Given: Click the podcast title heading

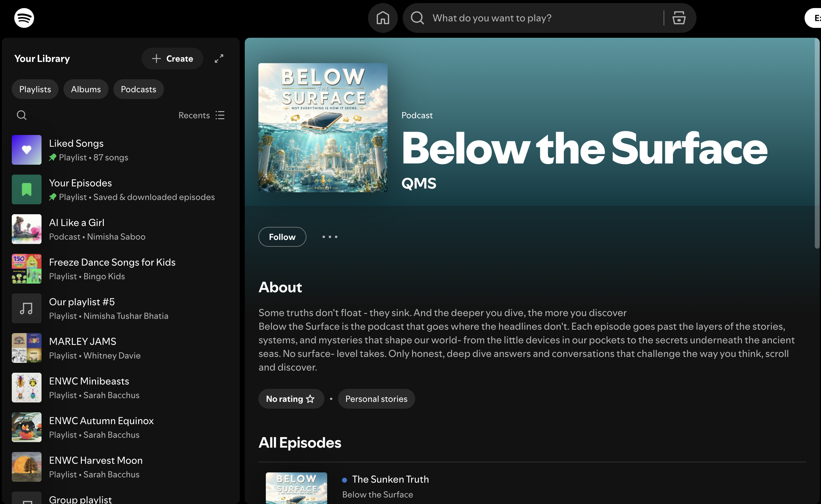Looking at the screenshot, I should point(585,149).
